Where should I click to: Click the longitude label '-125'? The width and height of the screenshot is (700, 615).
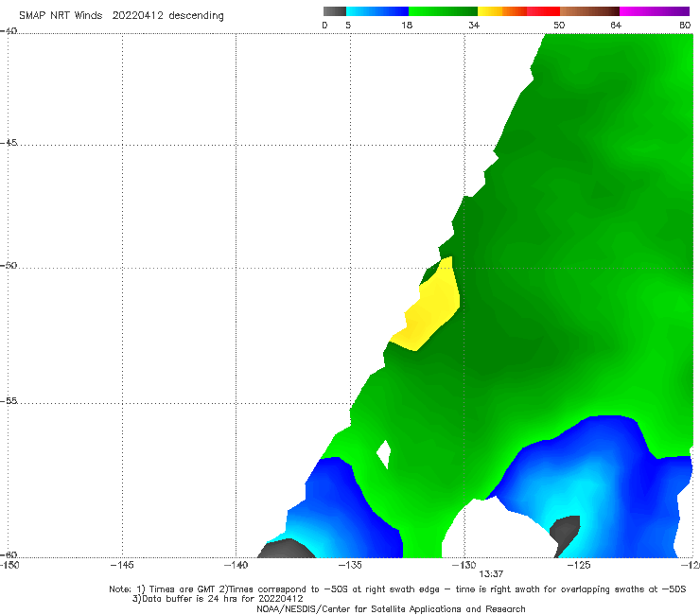(x=579, y=566)
